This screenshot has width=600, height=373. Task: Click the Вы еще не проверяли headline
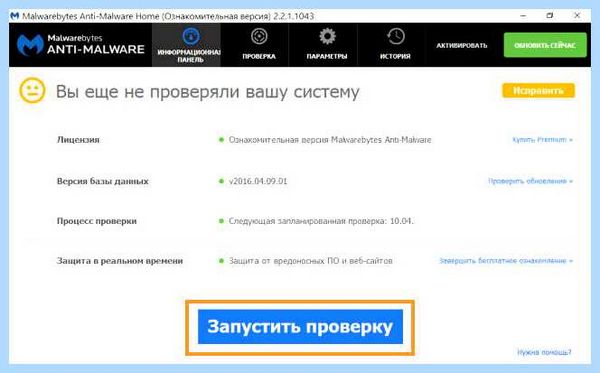coord(208,92)
